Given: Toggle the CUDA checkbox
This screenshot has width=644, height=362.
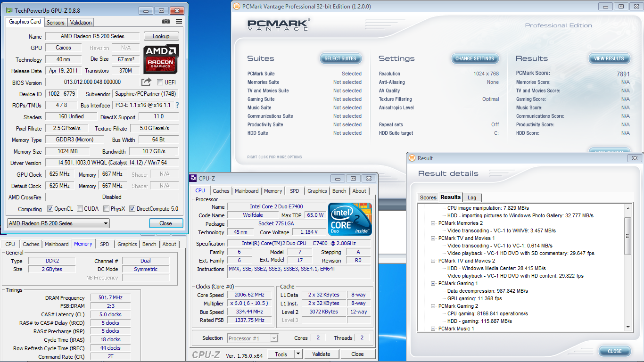Looking at the screenshot, I should (x=80, y=209).
